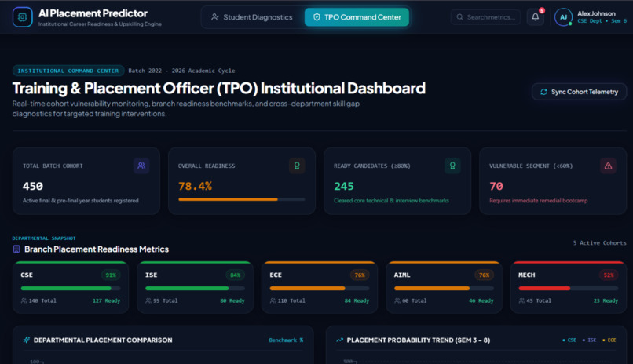Click the ECE orange readiness progress bar
Image resolution: width=633 pixels, height=364 pixels.
click(x=320, y=288)
